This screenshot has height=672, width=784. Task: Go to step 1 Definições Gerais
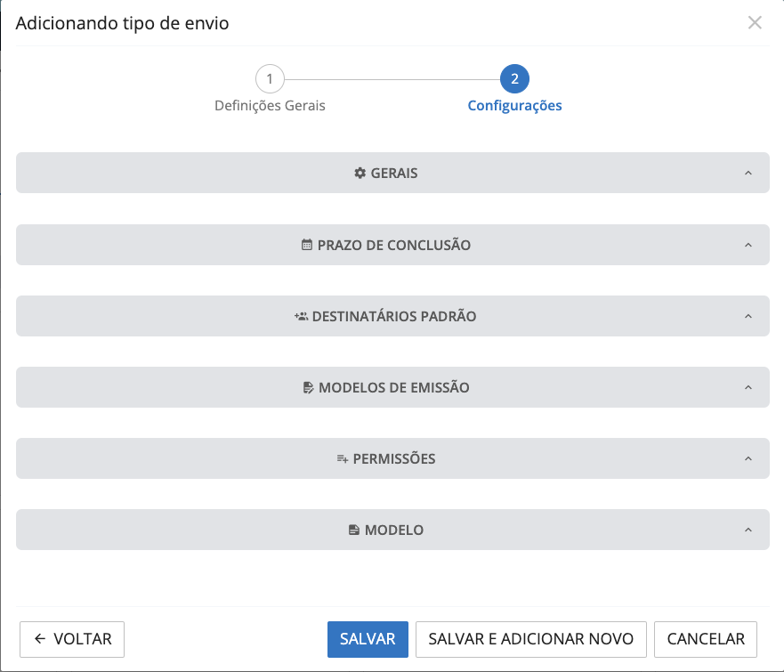click(x=270, y=79)
